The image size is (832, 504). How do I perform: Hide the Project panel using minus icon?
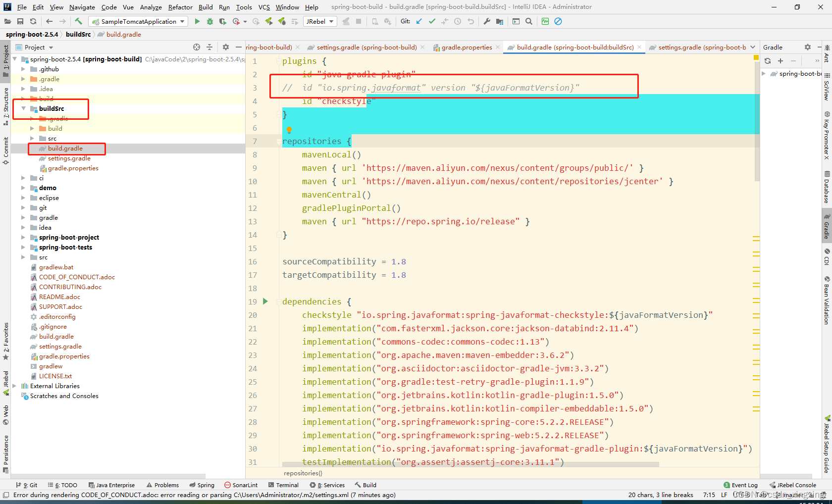[x=239, y=47]
